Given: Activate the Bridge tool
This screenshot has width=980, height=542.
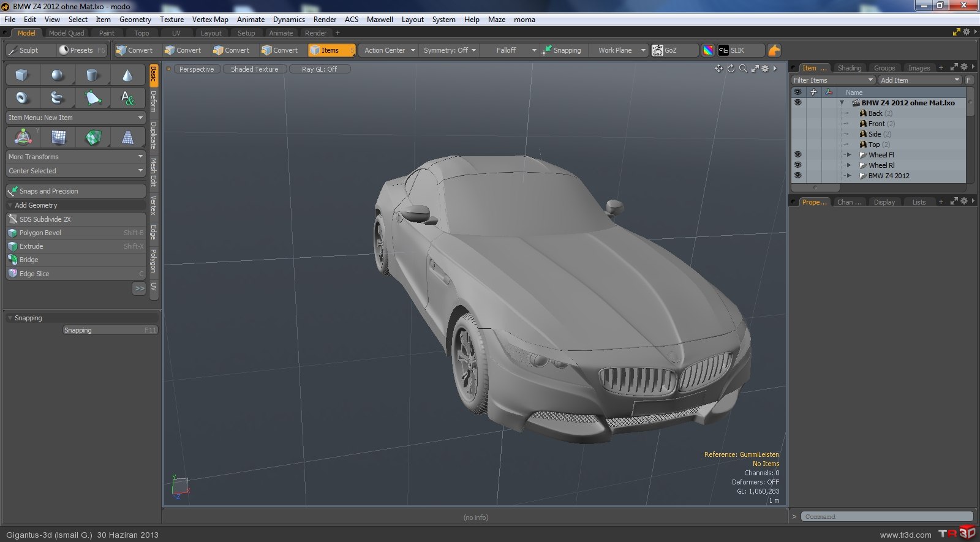Looking at the screenshot, I should coord(76,260).
